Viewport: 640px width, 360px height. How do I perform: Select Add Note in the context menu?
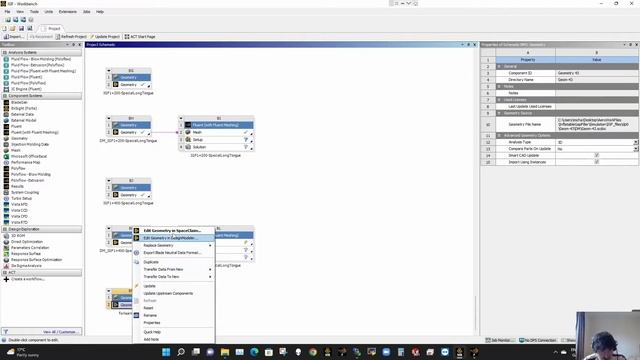pyautogui.click(x=151, y=340)
